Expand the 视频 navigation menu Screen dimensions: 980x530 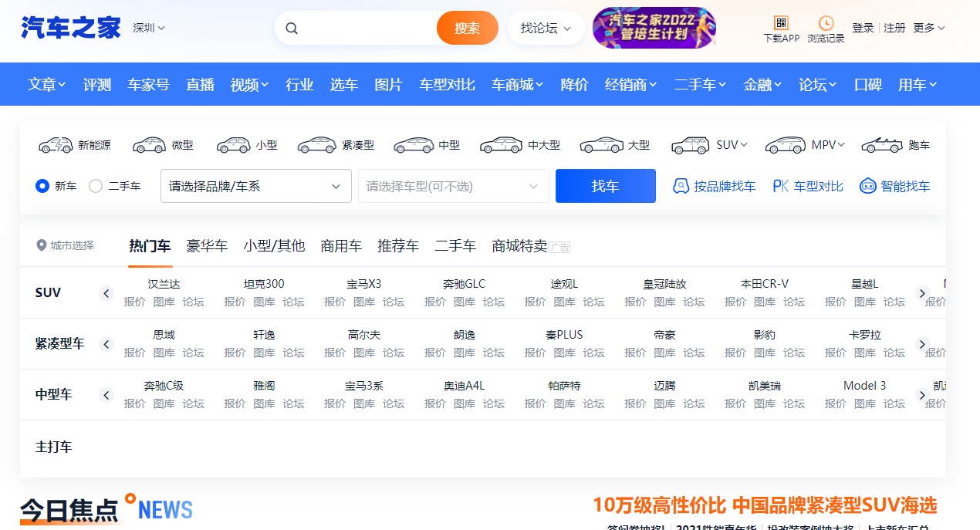(249, 85)
